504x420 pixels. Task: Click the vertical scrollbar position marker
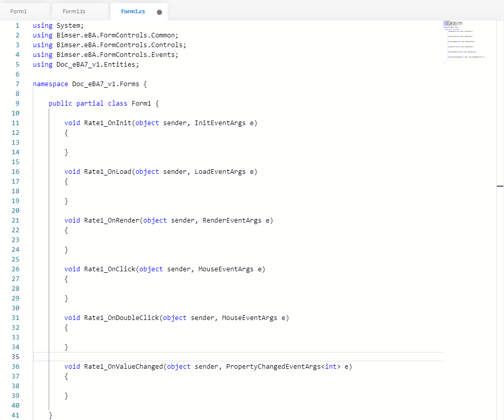point(500,186)
